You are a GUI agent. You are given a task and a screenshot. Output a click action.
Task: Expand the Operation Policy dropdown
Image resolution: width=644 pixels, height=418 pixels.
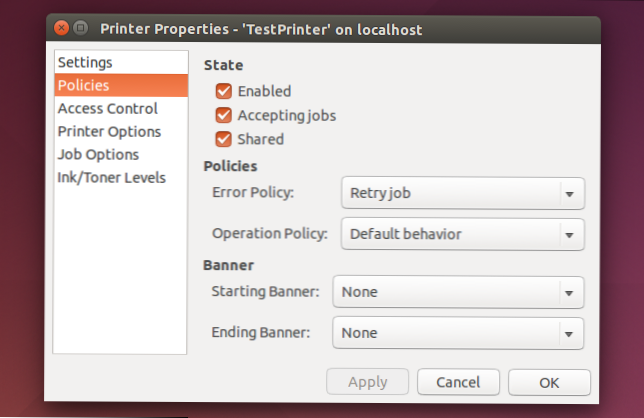462,235
